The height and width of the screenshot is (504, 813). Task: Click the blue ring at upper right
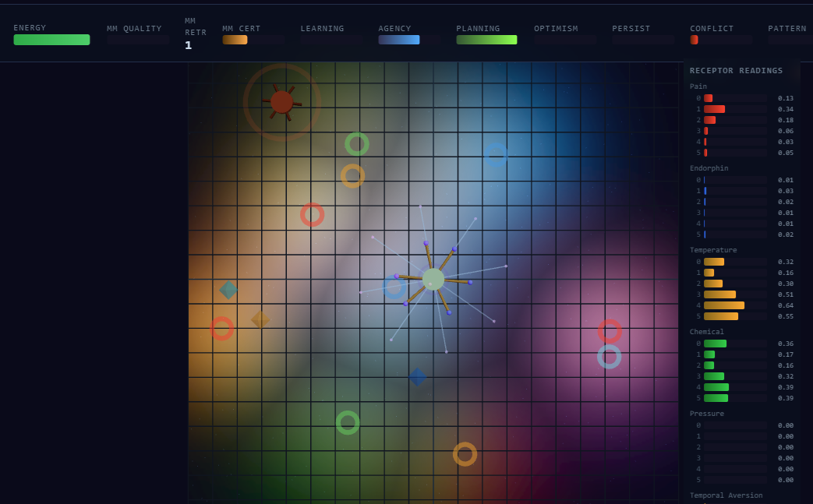[496, 155]
